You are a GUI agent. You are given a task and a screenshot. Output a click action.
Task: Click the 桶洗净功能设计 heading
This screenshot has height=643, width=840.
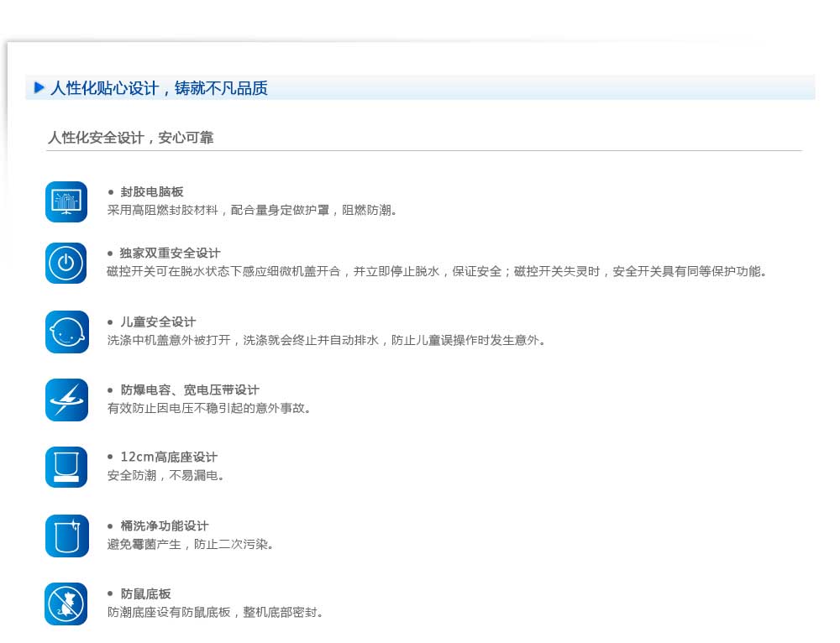pos(165,526)
